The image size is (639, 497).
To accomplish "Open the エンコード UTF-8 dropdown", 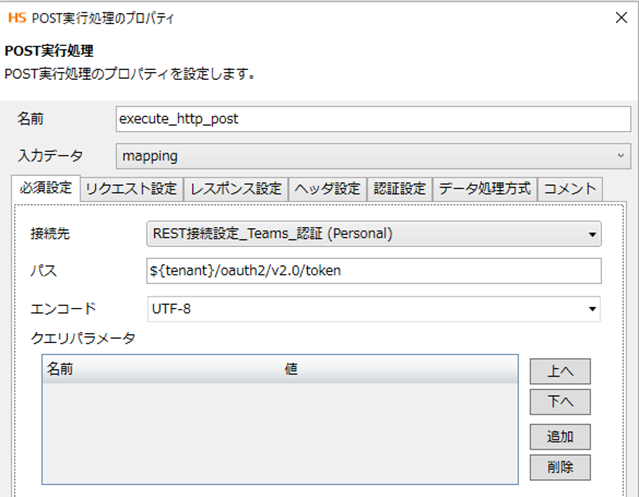I will [x=374, y=308].
